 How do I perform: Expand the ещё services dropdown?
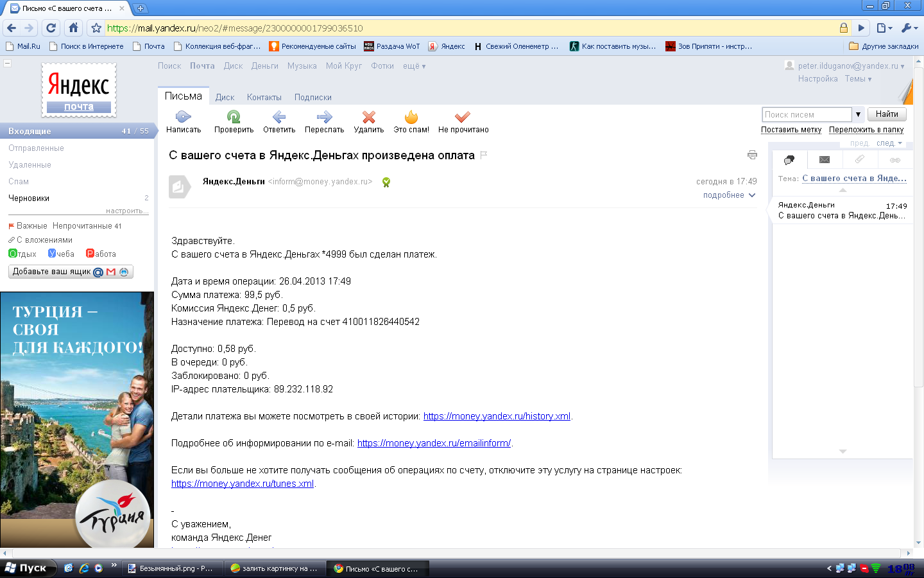click(414, 66)
